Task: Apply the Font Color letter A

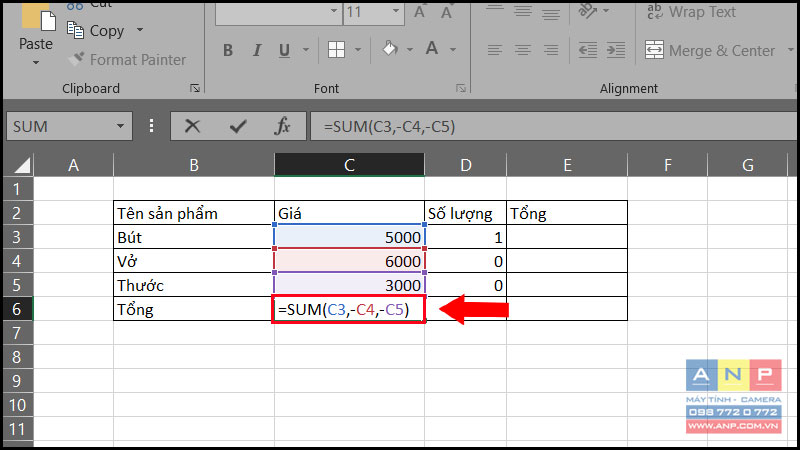Action: coord(432,49)
